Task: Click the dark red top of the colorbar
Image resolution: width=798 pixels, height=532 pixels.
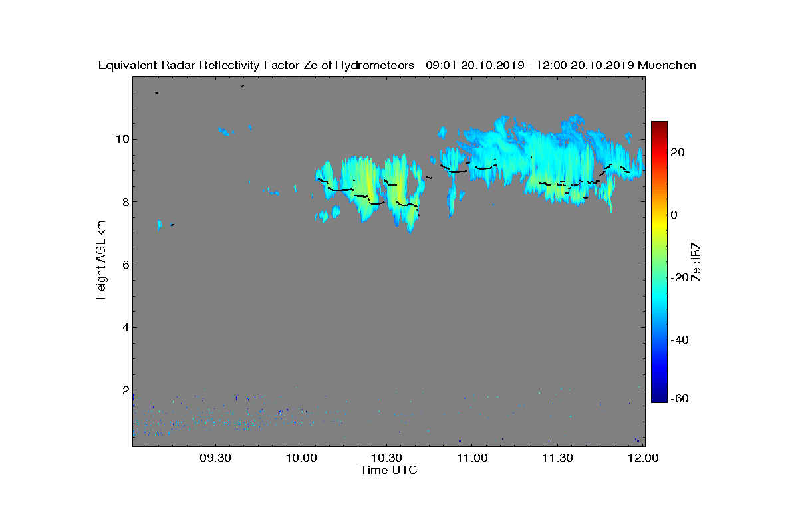Action: (x=659, y=126)
